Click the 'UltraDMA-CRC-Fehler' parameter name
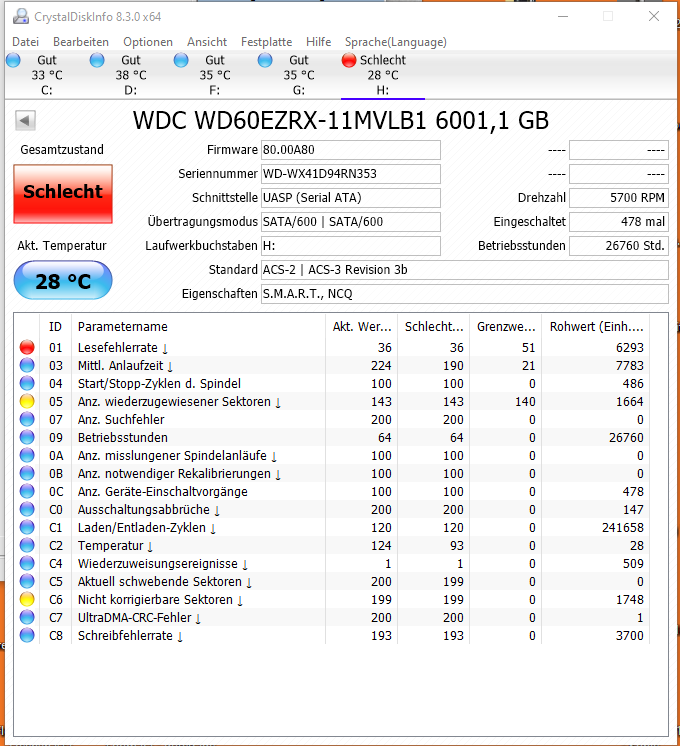680x746 pixels. pyautogui.click(x=135, y=618)
